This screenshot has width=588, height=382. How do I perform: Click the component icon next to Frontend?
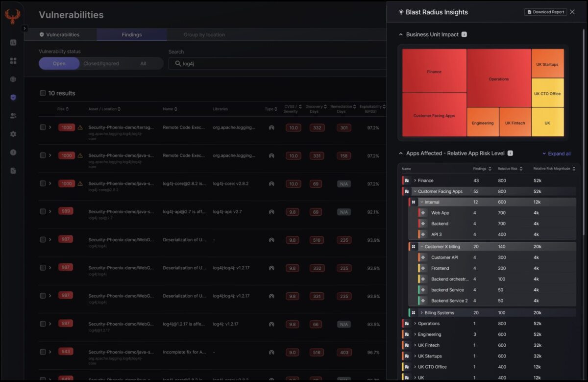click(x=423, y=268)
